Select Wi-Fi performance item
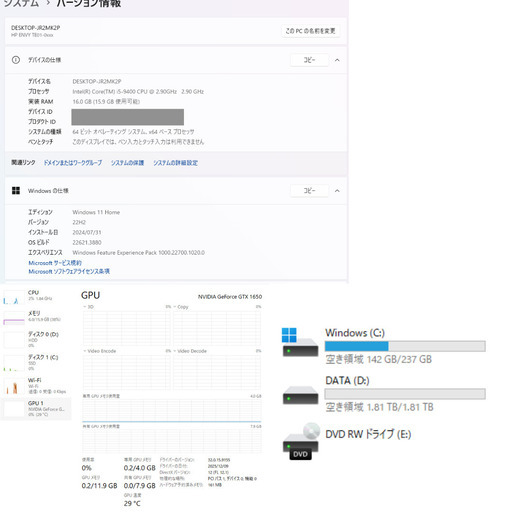Viewport: 512px width, 512px height. (36, 386)
